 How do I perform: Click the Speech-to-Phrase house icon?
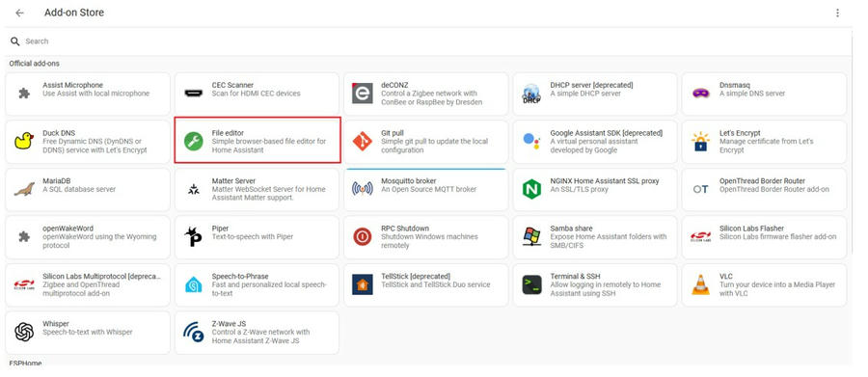193,284
